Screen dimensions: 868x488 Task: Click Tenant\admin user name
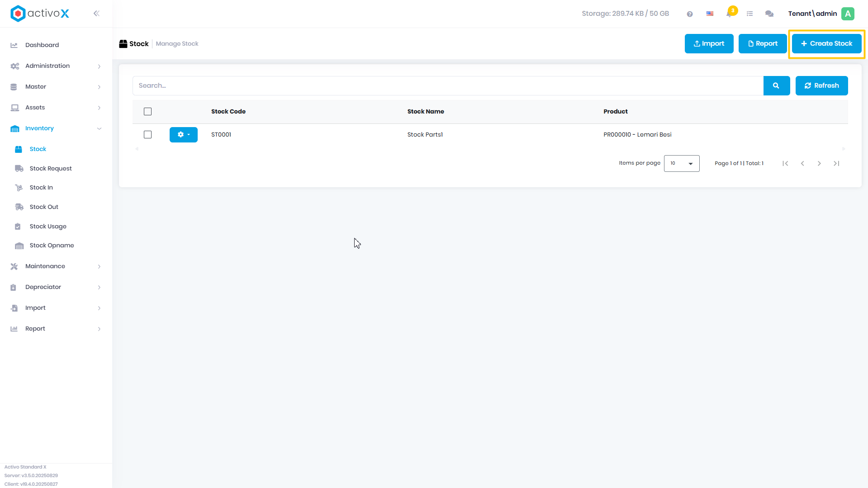812,14
